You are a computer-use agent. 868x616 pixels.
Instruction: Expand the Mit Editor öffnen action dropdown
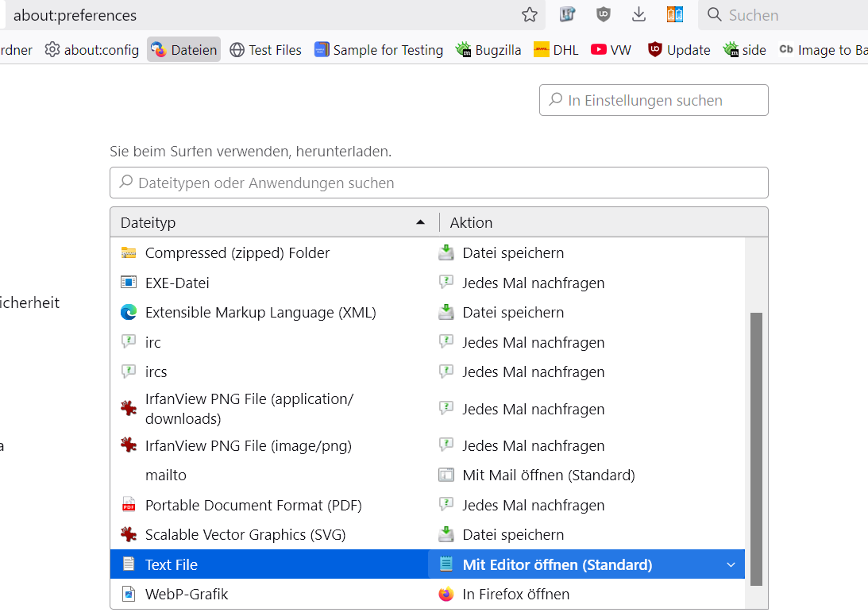click(x=731, y=565)
